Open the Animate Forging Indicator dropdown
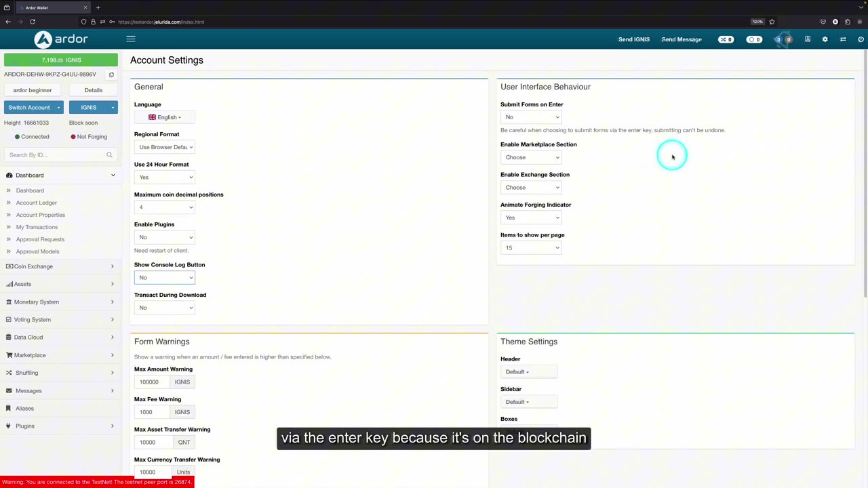The image size is (868, 488). (531, 218)
